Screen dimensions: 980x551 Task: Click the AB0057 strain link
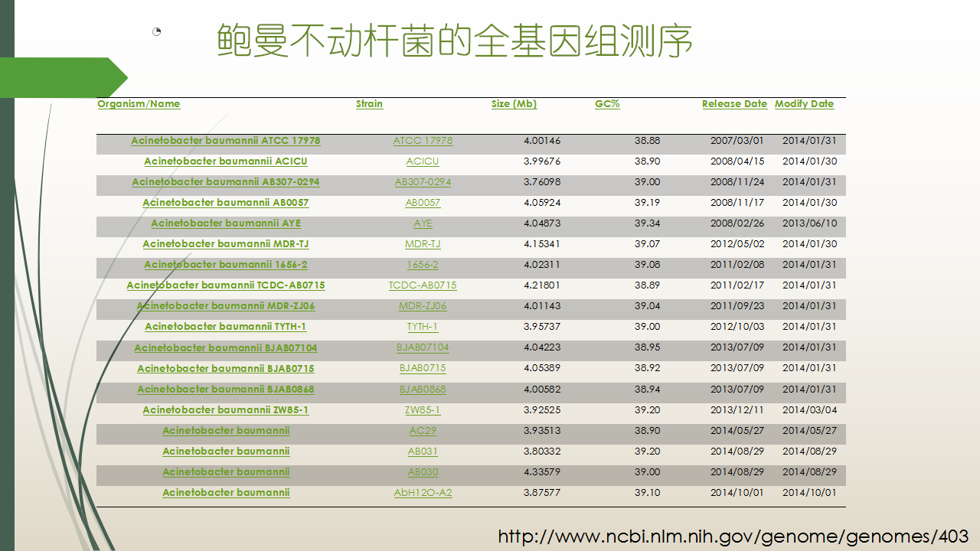coord(423,203)
